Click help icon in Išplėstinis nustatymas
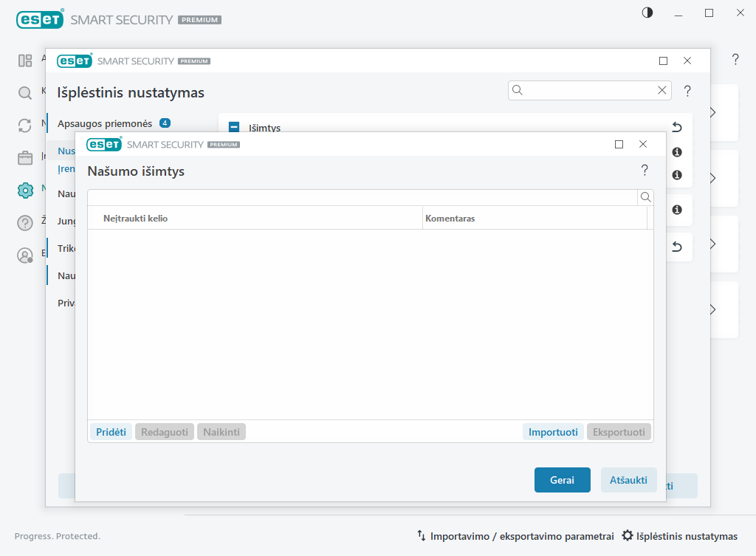 (687, 91)
